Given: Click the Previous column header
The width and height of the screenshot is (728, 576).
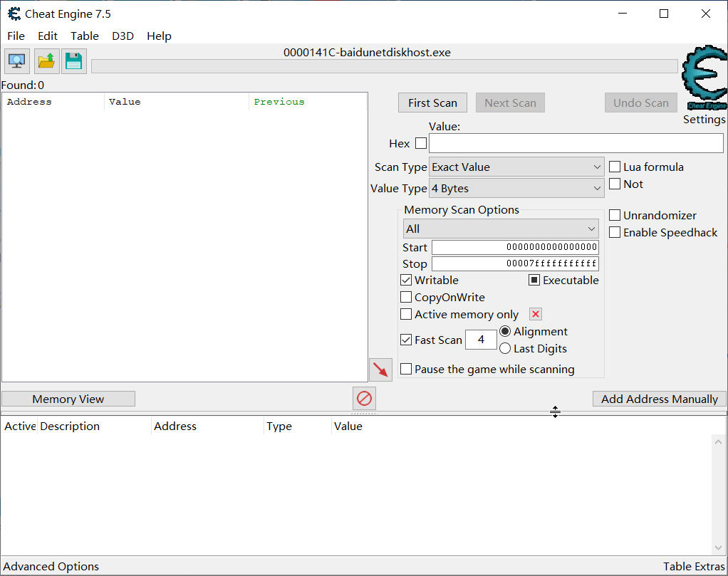Looking at the screenshot, I should (x=308, y=102).
